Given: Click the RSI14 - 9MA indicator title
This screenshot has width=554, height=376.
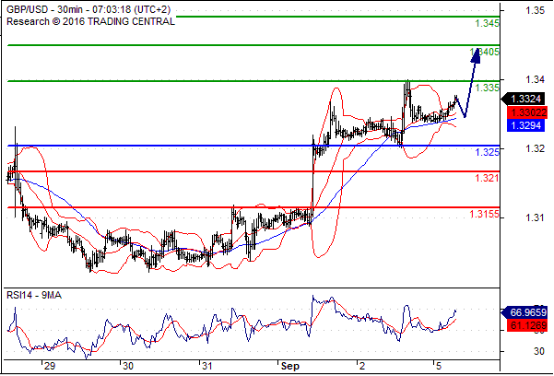Looking at the screenshot, I should pos(34,295).
